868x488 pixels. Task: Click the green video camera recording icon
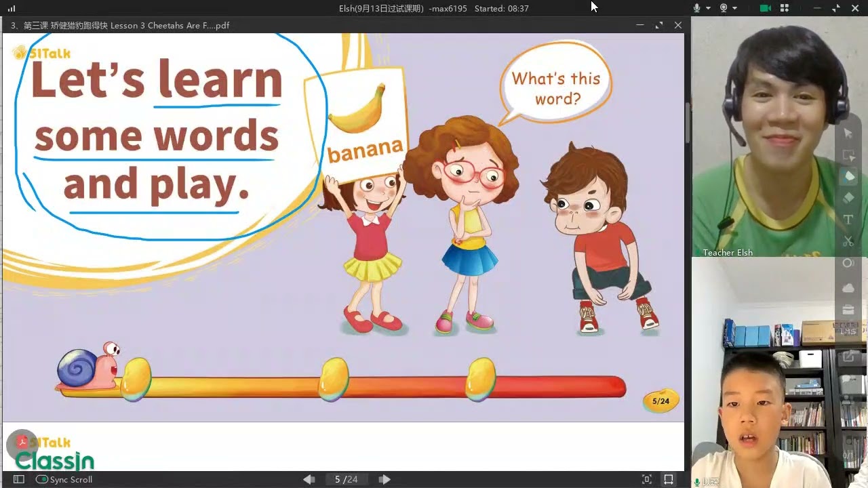766,8
